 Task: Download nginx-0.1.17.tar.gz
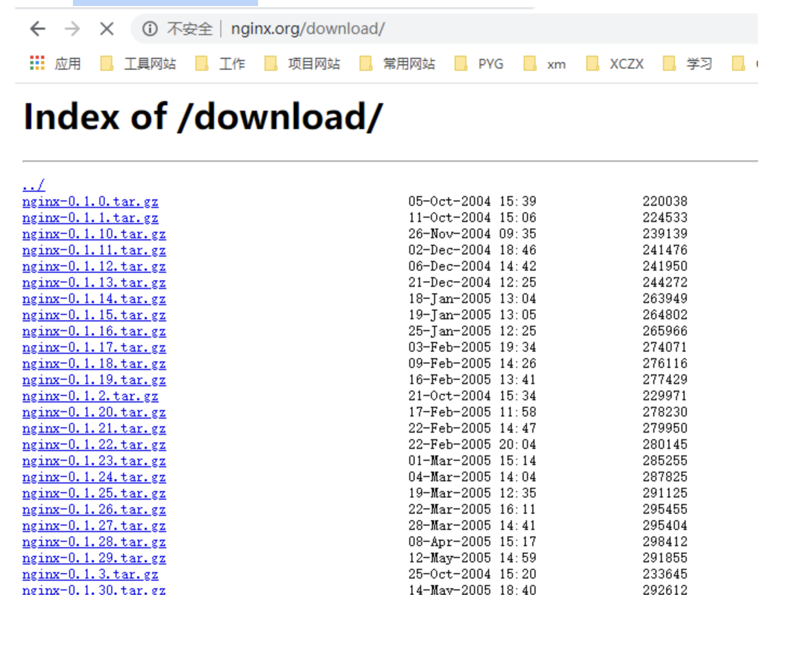point(94,347)
